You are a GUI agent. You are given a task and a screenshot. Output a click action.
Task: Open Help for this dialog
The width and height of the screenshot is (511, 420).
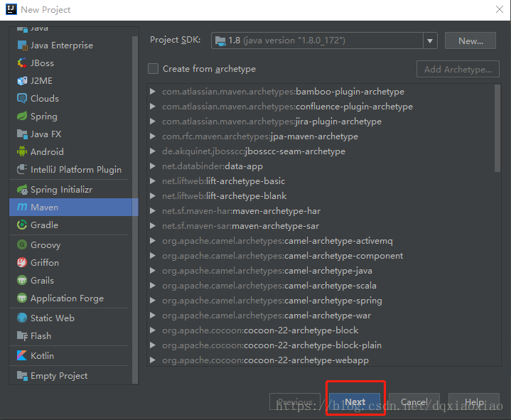click(474, 402)
